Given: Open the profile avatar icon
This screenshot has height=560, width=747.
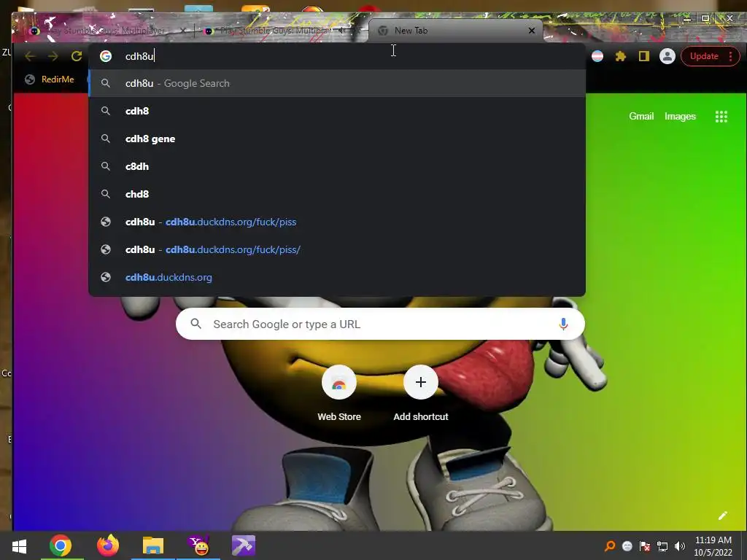Looking at the screenshot, I should click(x=667, y=56).
